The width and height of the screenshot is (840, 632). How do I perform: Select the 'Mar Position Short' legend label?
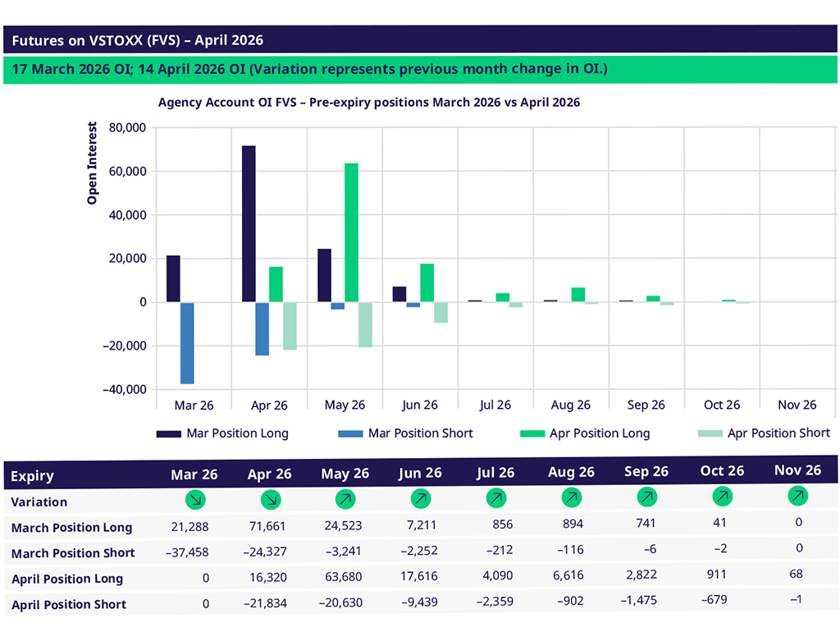[421, 433]
